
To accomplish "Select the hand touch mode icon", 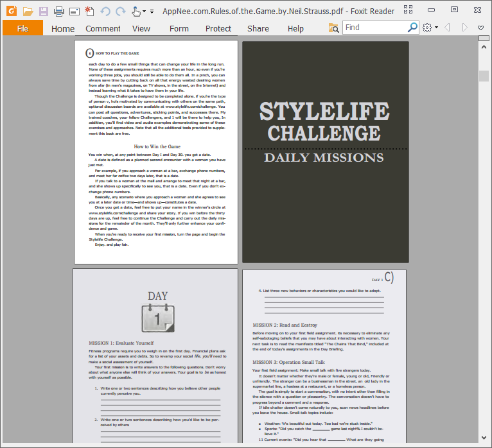I will pyautogui.click(x=136, y=12).
